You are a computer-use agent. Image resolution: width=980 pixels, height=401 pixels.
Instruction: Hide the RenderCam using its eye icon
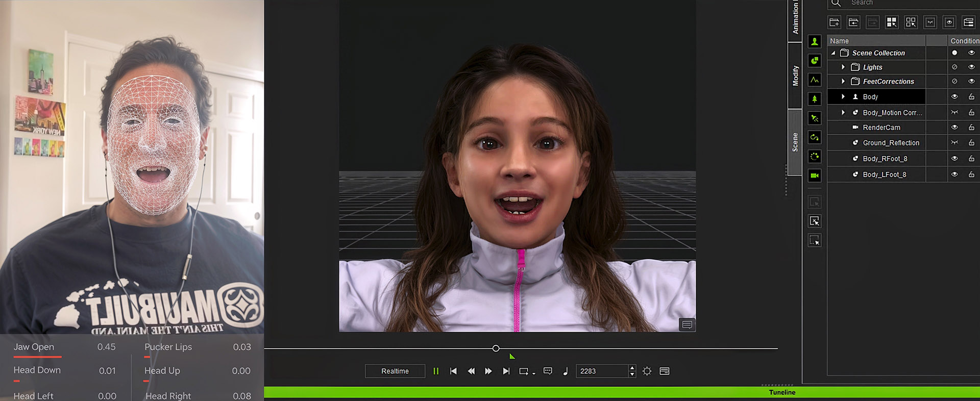[x=954, y=128]
